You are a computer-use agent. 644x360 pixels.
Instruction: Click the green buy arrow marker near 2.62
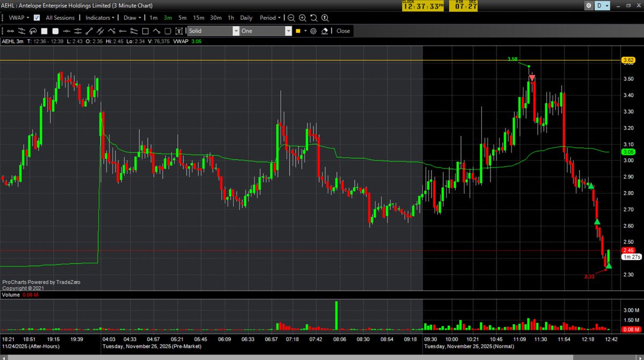pos(597,222)
